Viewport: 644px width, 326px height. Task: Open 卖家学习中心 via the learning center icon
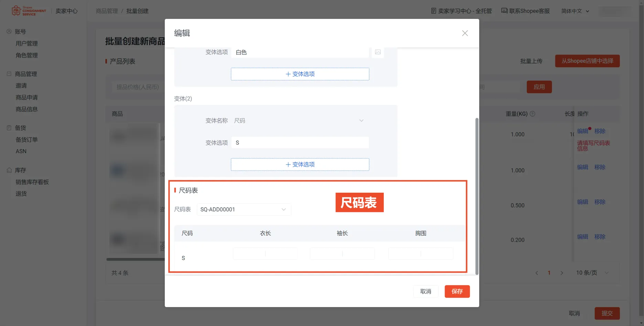pyautogui.click(x=434, y=11)
